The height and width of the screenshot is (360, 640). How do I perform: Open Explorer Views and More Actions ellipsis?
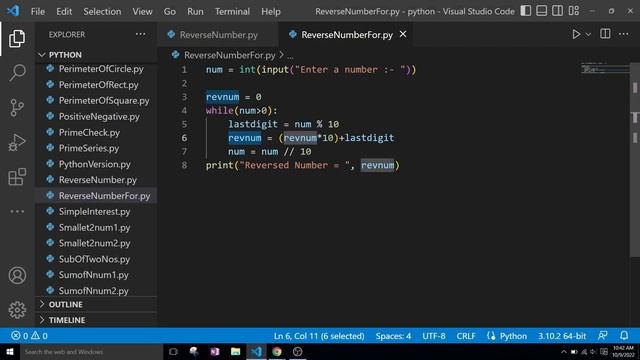point(140,34)
